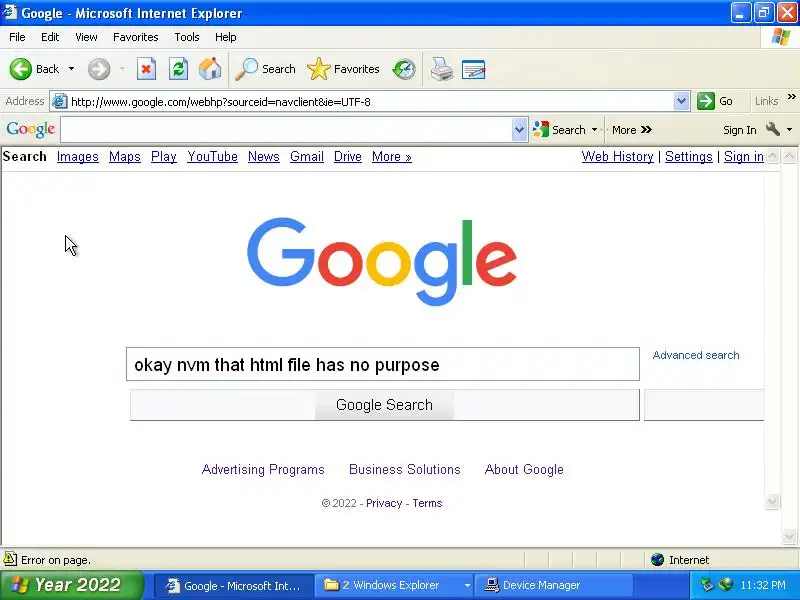800x600 pixels.
Task: Click the Edit page icon after Print
Action: pos(473,69)
